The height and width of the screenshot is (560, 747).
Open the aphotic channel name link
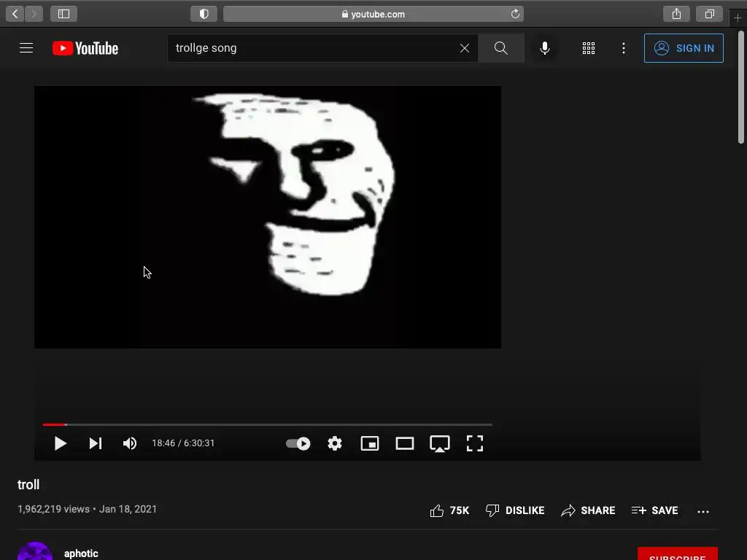81,553
